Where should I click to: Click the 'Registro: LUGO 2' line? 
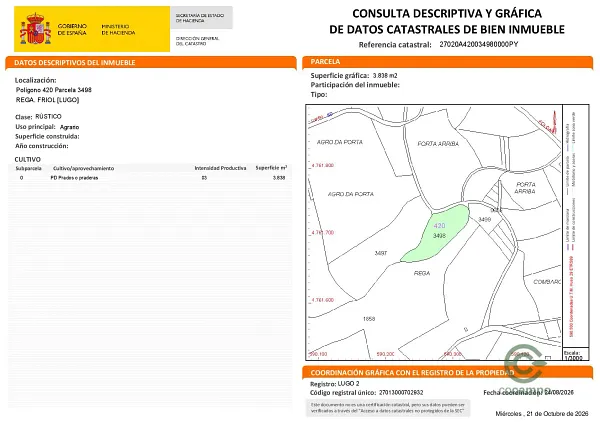[x=335, y=383]
